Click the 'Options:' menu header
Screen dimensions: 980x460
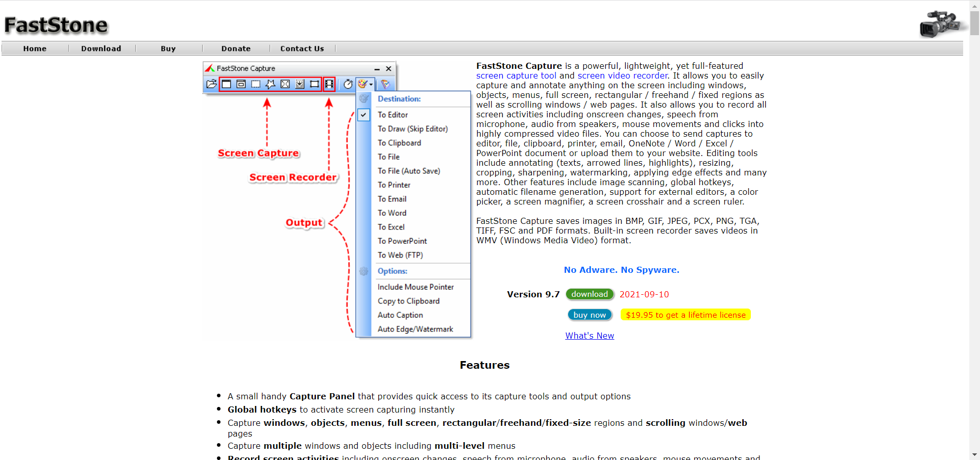coord(393,271)
